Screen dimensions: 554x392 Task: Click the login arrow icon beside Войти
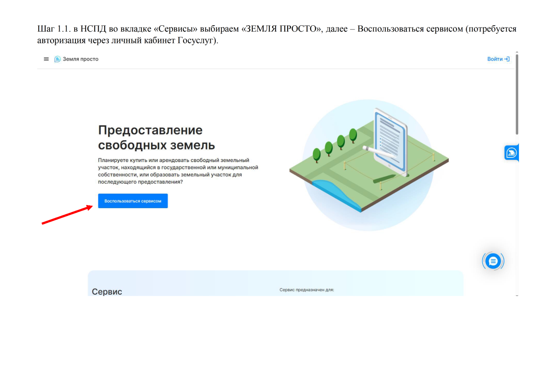click(x=507, y=59)
